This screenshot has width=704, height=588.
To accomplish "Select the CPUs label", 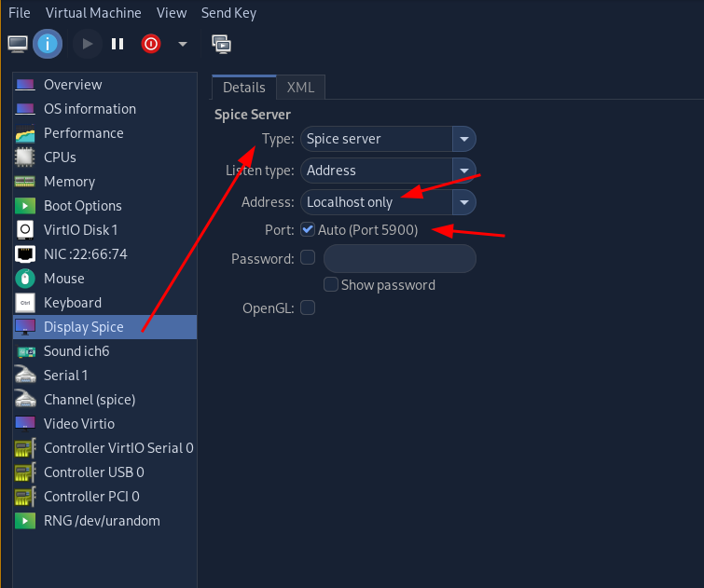I will pyautogui.click(x=60, y=157).
